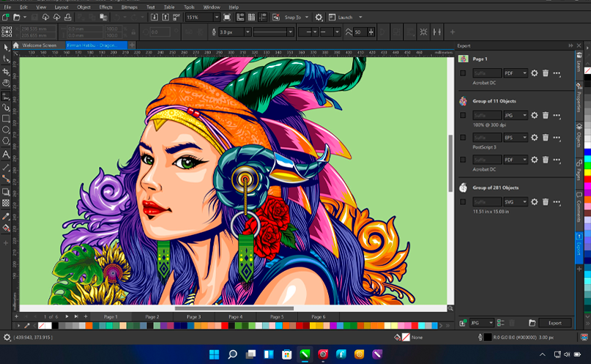Image resolution: width=591 pixels, height=364 pixels.
Task: Open the Bitmaps menu
Action: tap(130, 7)
